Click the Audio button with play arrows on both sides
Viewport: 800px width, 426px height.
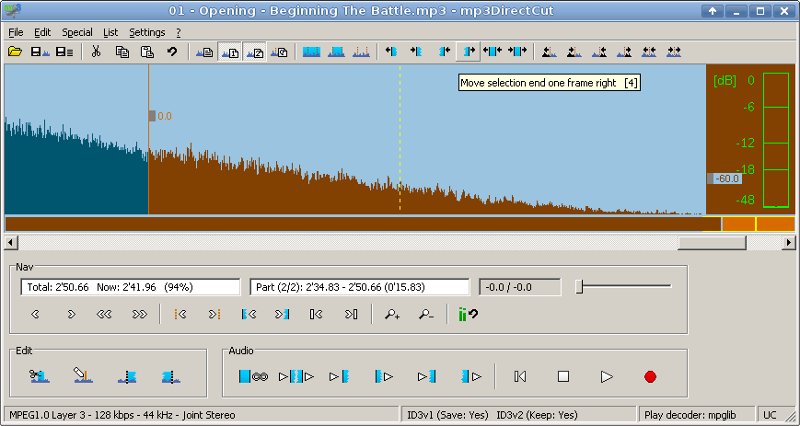[296, 377]
